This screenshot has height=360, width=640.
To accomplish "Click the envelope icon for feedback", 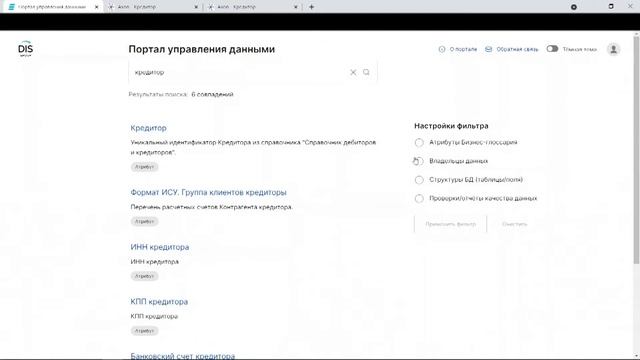I will (489, 49).
